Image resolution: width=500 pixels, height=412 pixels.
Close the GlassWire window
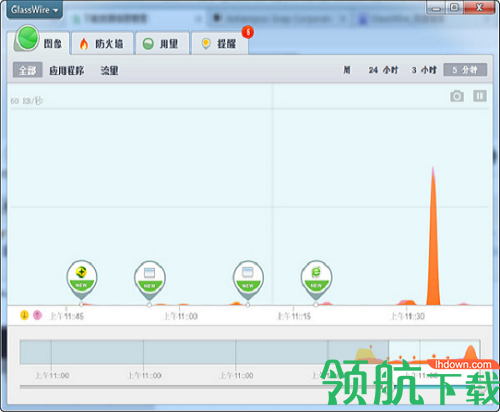point(479,7)
